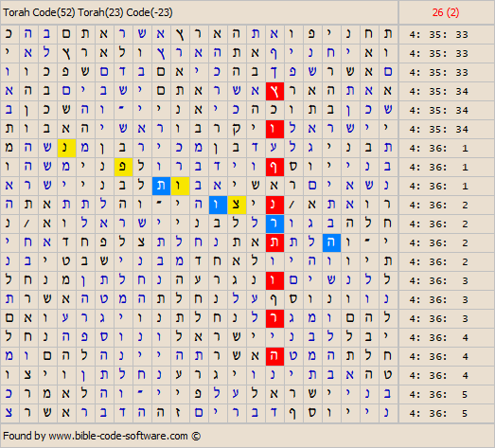495x448 pixels.
Task: Select the red ו cell in a 4: 36: 3 row
Action: pyautogui.click(x=274, y=281)
